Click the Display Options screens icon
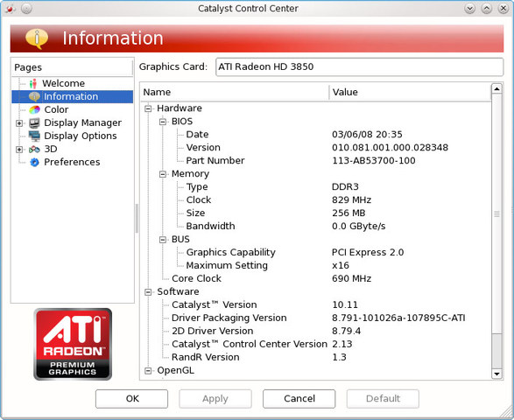The height and width of the screenshot is (420, 514). (34, 136)
